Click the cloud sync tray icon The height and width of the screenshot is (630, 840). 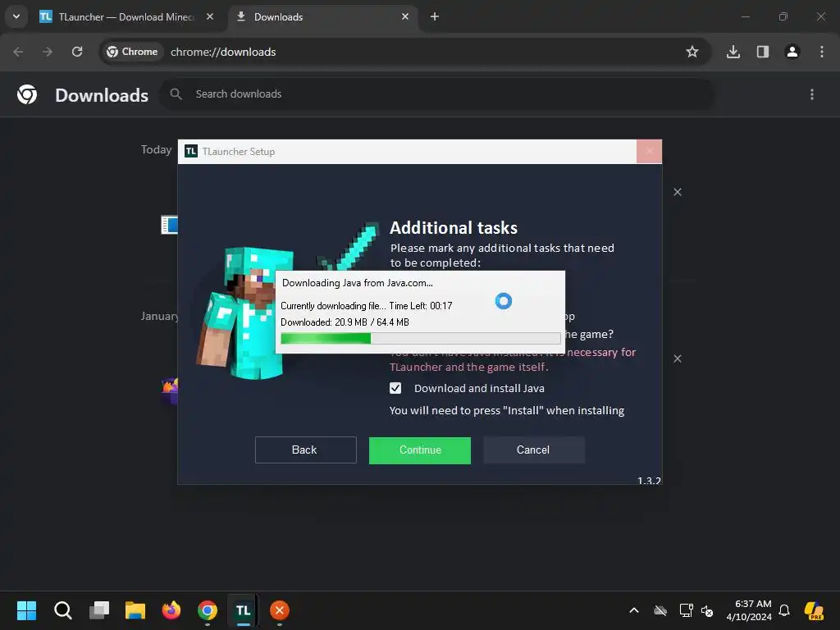point(660,610)
